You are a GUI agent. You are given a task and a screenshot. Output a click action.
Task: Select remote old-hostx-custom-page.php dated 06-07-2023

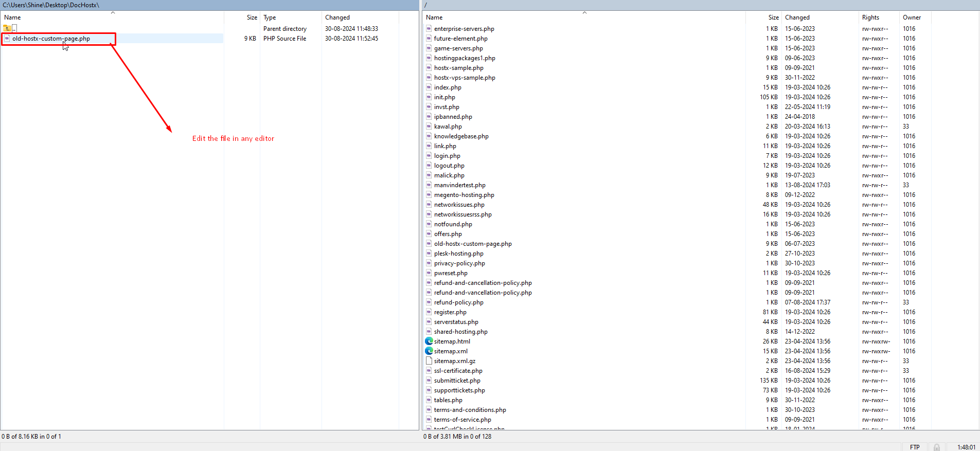click(472, 244)
